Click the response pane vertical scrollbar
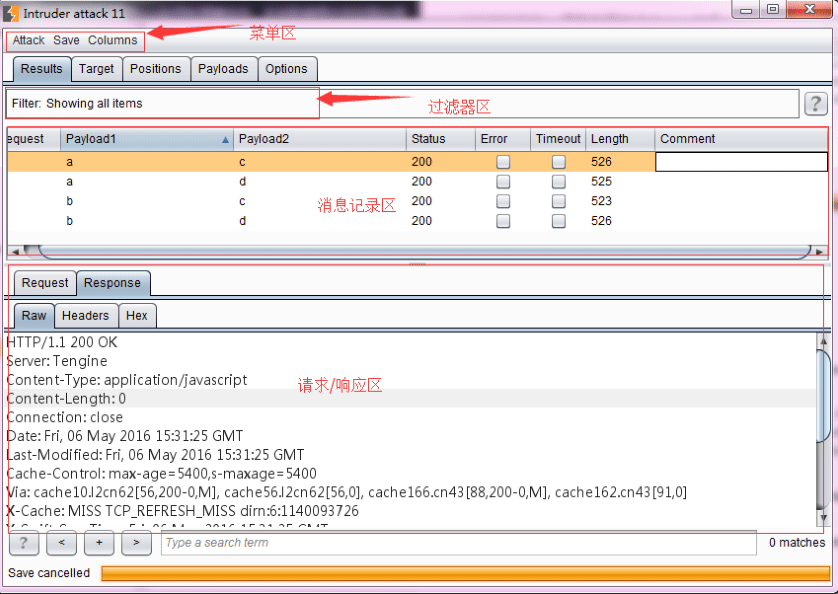Image resolution: width=838 pixels, height=594 pixels. pyautogui.click(x=824, y=396)
